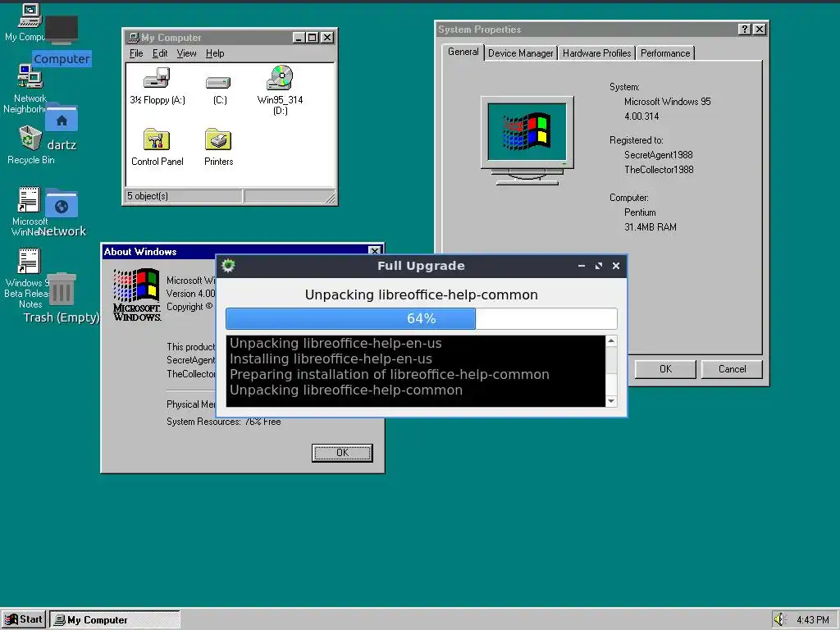
Task: Open the Edit menu in My Computer
Action: (160, 53)
